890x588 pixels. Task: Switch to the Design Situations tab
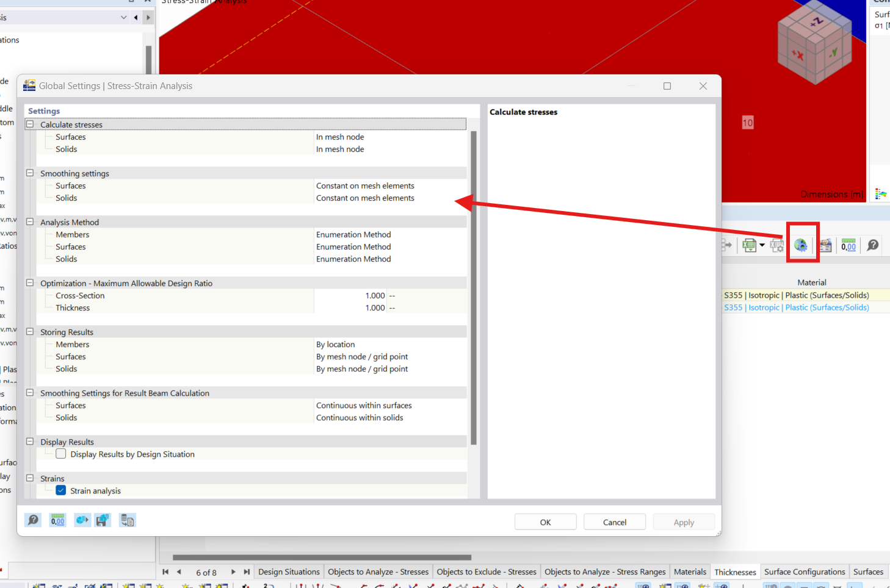pos(289,572)
